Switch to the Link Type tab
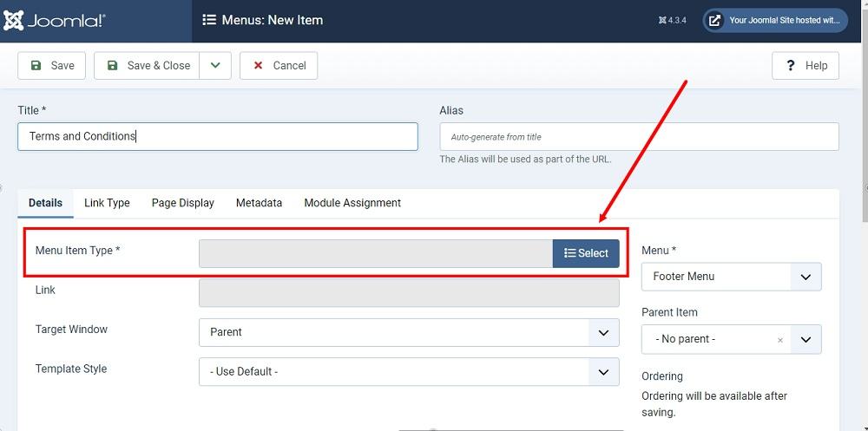 pyautogui.click(x=107, y=203)
